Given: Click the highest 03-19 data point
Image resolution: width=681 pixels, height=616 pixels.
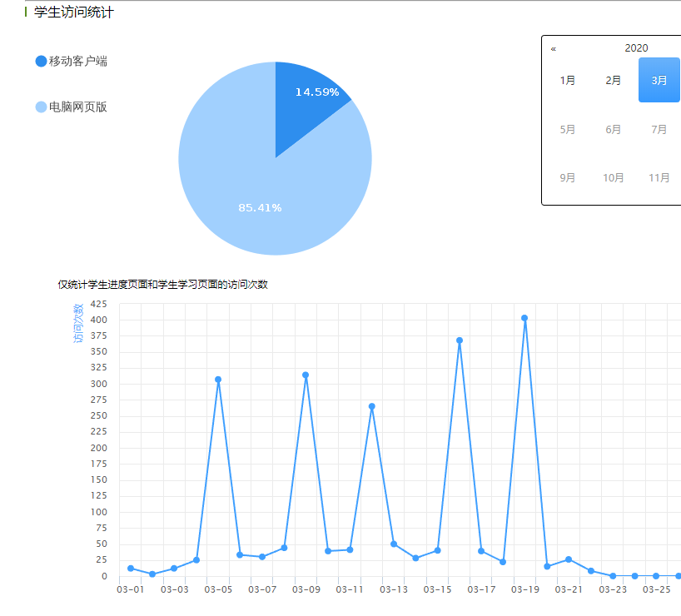Looking at the screenshot, I should (524, 318).
